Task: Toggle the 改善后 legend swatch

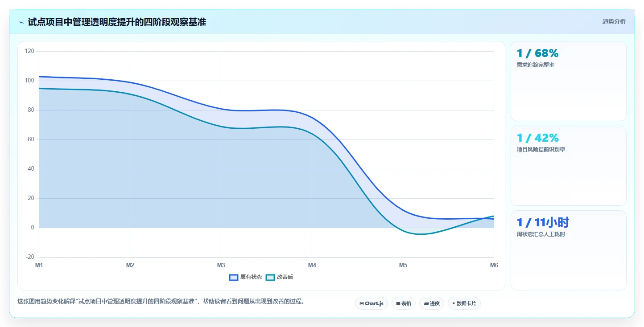Action: click(270, 277)
